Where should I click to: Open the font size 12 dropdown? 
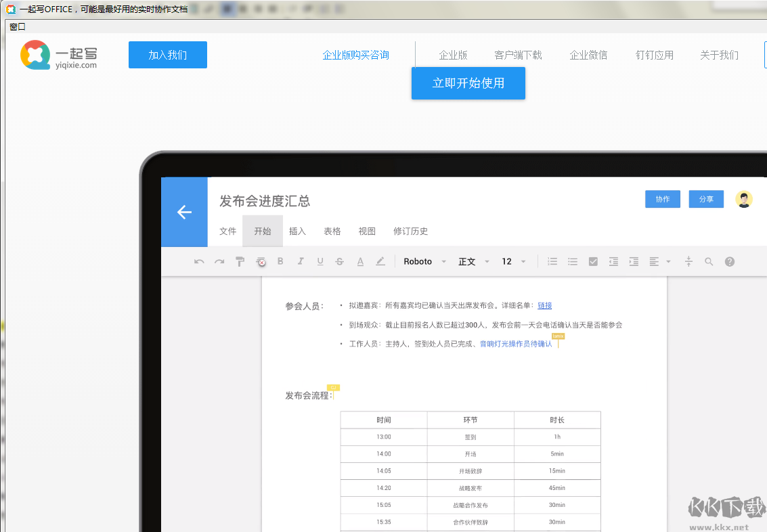pos(514,261)
